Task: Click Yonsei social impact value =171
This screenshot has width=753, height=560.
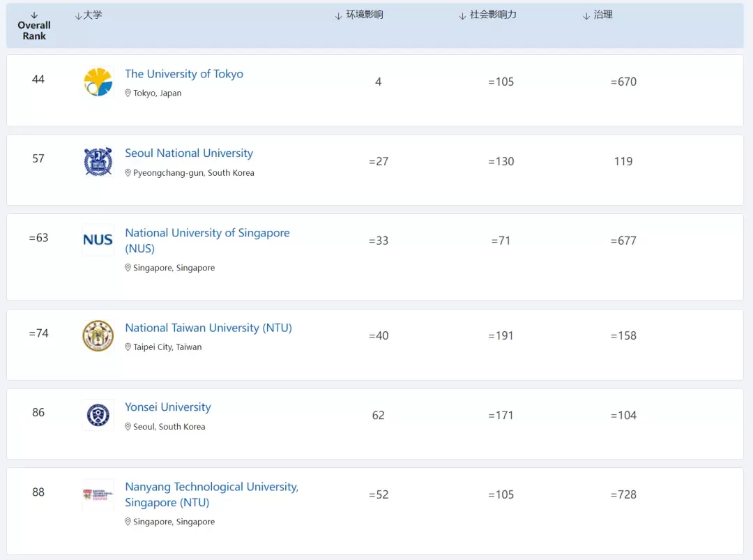Action: click(501, 416)
